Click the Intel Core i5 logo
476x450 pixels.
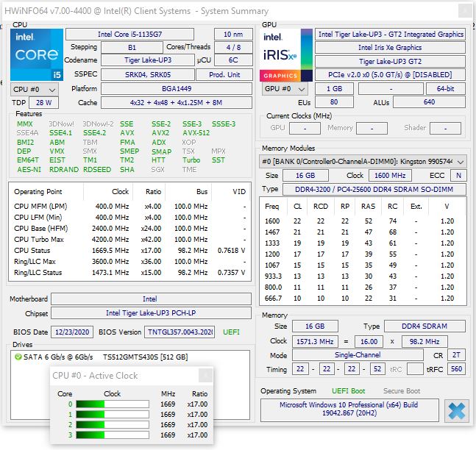pyautogui.click(x=37, y=54)
